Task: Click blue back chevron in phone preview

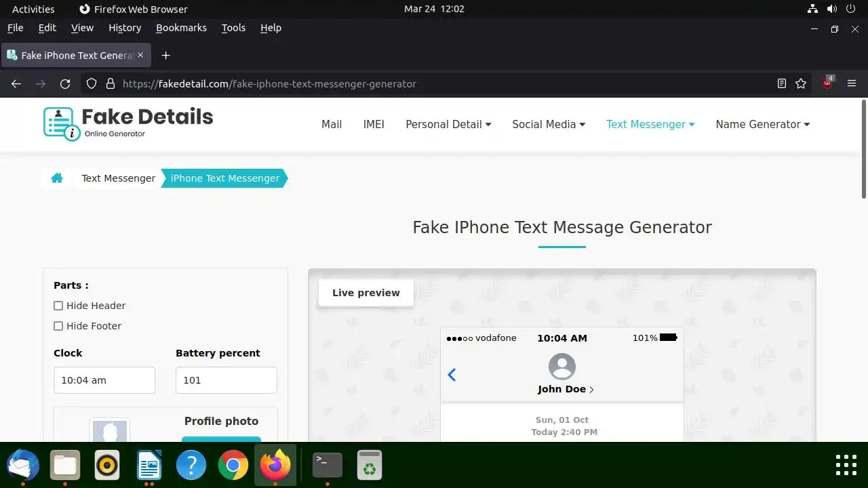Action: point(452,374)
